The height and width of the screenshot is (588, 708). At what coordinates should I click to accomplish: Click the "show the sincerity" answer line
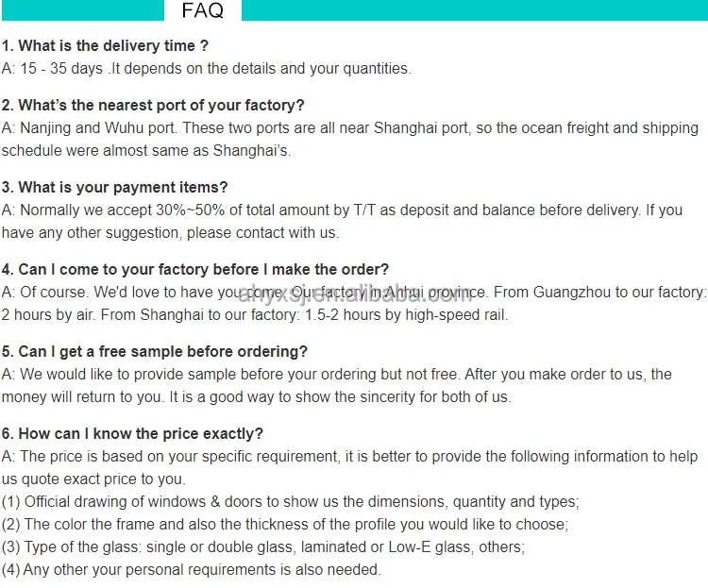click(x=256, y=396)
